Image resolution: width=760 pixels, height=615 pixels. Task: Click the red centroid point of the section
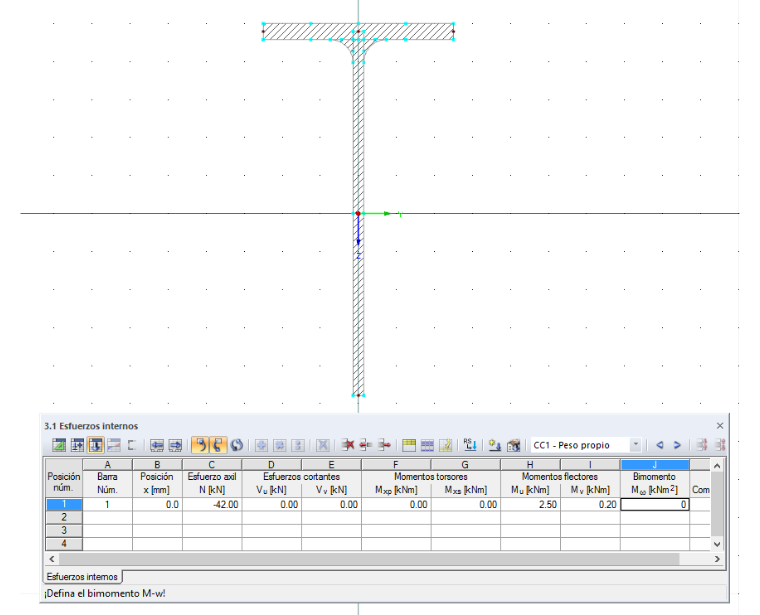358,213
